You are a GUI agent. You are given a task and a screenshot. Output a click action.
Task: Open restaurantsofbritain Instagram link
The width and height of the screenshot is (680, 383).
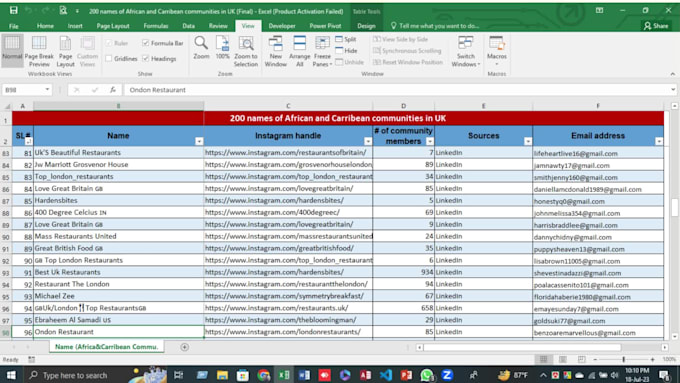pyautogui.click(x=286, y=153)
